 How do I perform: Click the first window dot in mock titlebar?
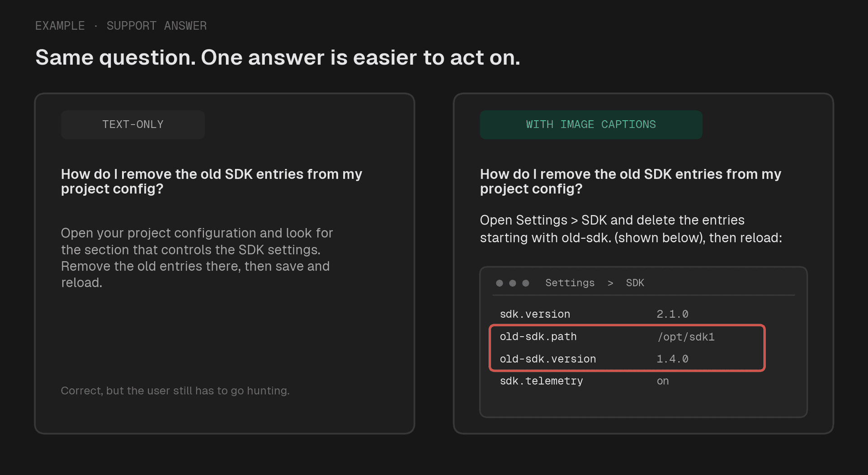[500, 283]
